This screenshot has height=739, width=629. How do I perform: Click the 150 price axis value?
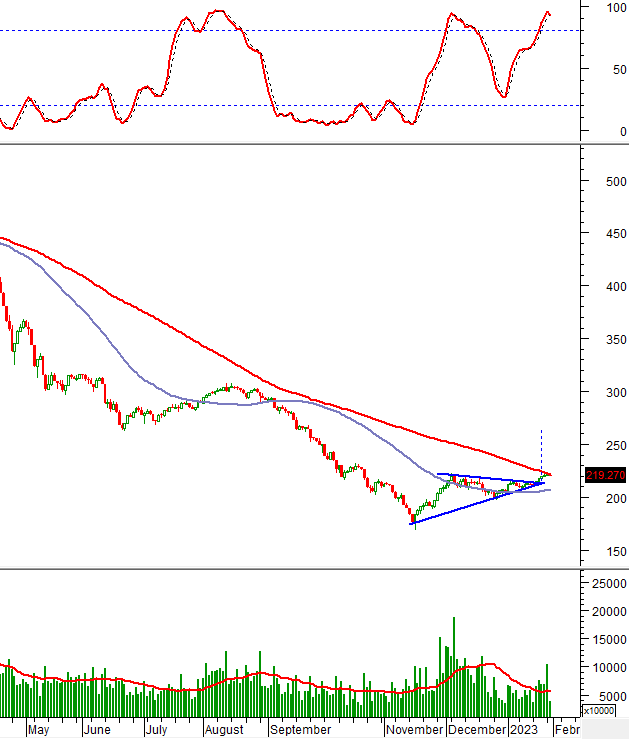616,551
